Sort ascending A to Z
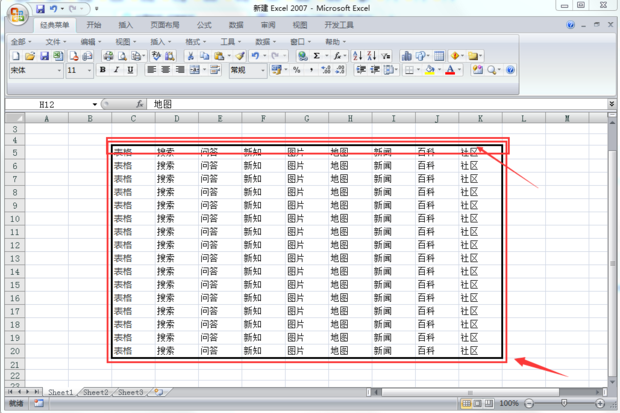This screenshot has width=620, height=413. point(357,56)
